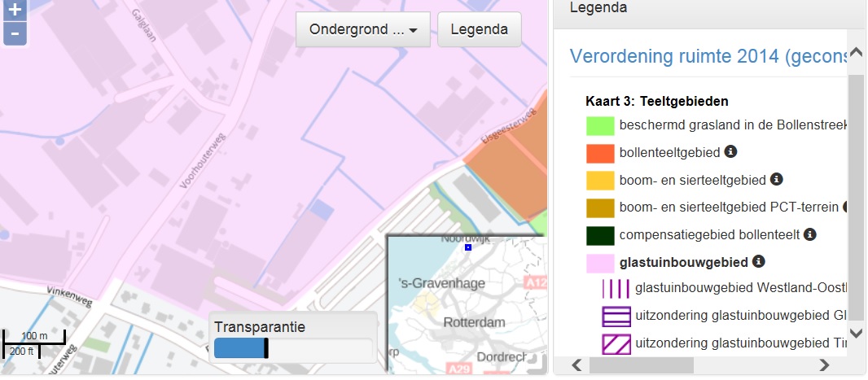
Task: Click the brown PCT-terrein swatch
Action: (600, 208)
